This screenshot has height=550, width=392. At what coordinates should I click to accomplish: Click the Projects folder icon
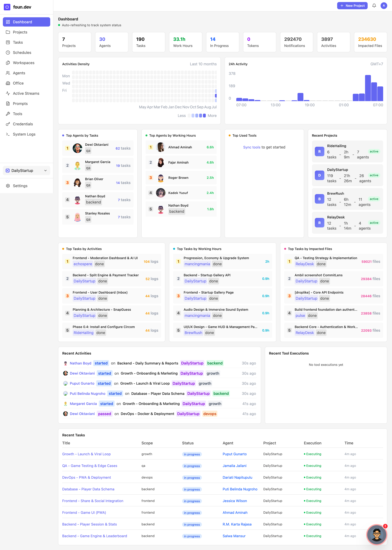pos(8,32)
